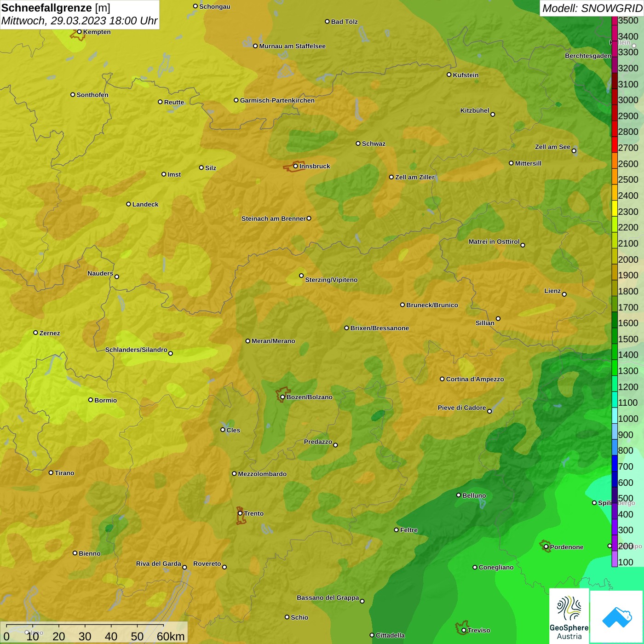Click the Schneefallgrenze [m] title
Image resolution: width=644 pixels, height=644 pixels.
(56, 8)
